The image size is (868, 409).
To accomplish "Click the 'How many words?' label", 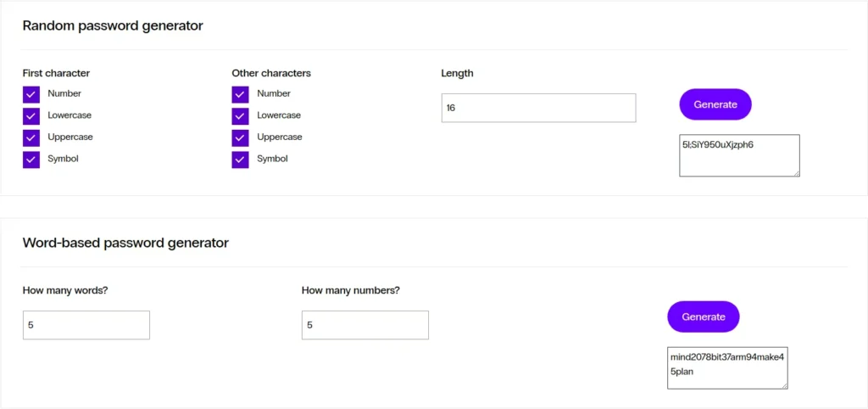I will [x=65, y=290].
